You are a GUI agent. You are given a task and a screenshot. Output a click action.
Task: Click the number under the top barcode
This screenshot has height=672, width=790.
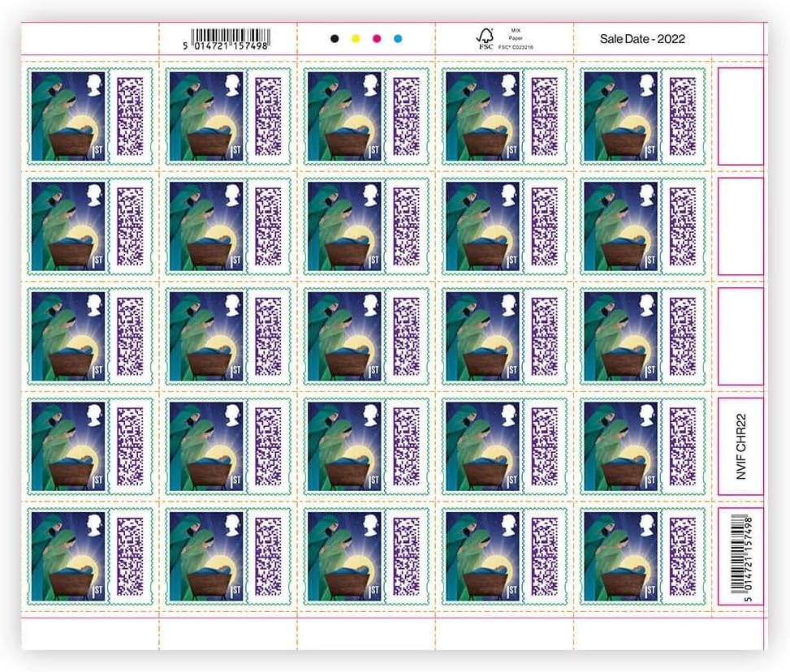click(225, 45)
